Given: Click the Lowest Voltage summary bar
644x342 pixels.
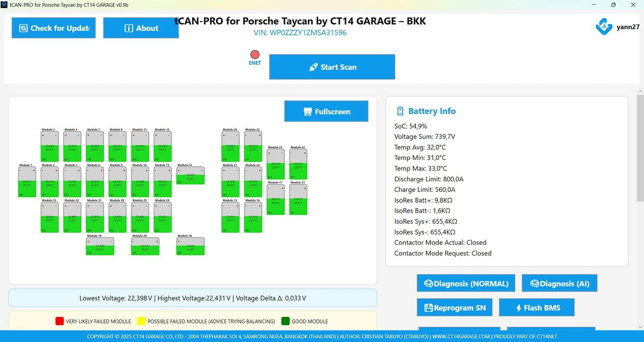Looking at the screenshot, I should (193, 298).
